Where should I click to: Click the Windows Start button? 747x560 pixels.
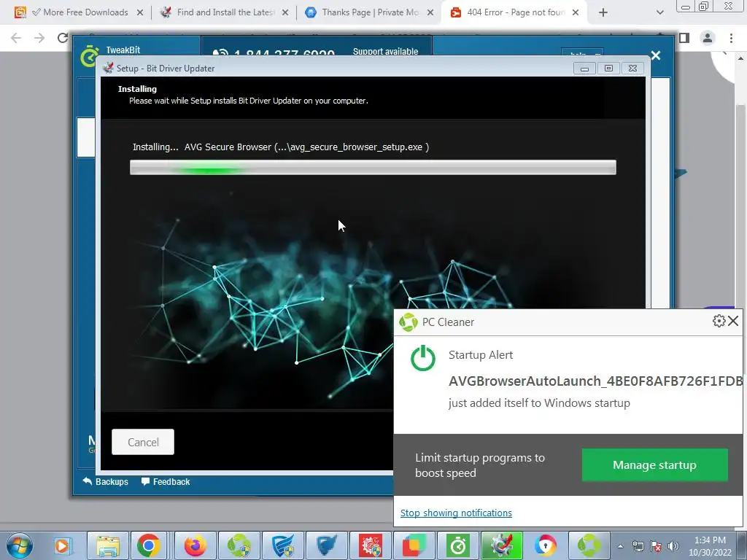point(19,545)
